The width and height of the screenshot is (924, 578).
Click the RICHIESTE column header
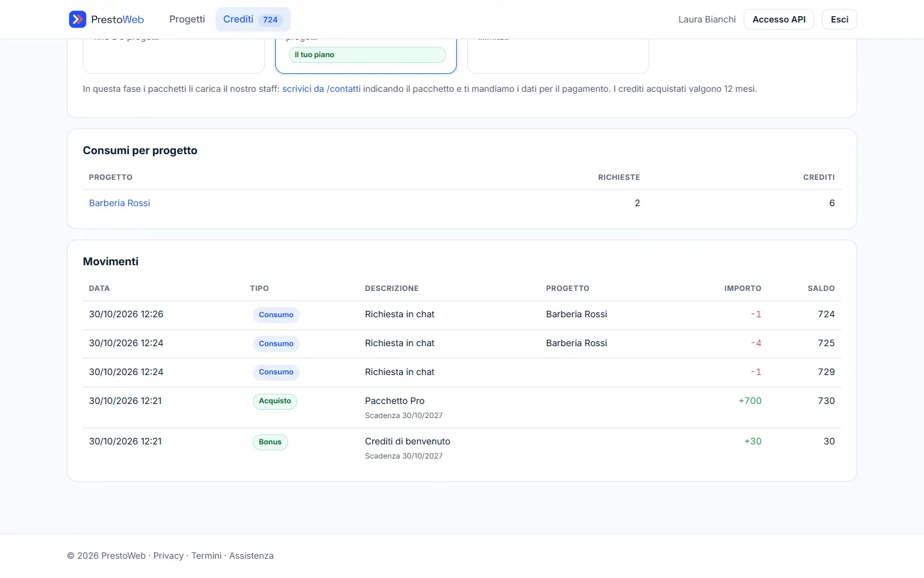619,177
